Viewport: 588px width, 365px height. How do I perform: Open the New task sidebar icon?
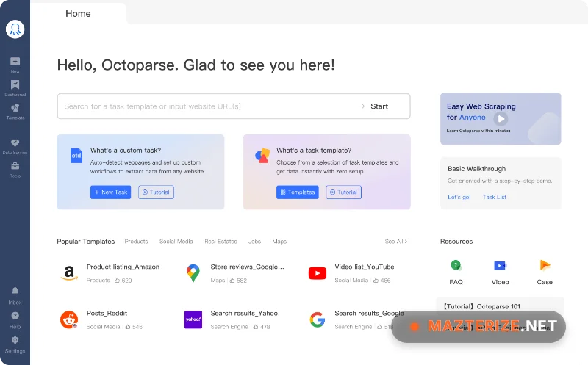click(15, 62)
